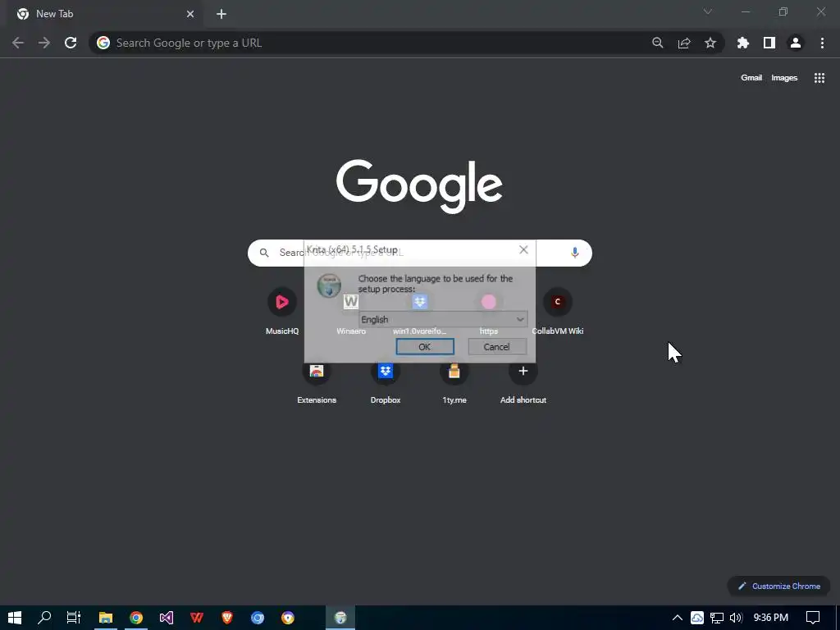
Task: Toggle Chrome side panel
Action: [769, 43]
